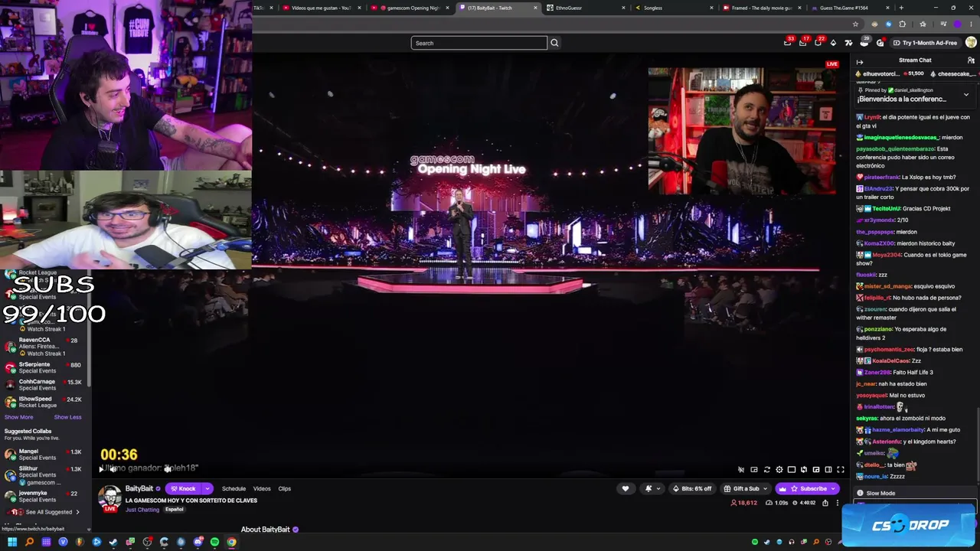Viewport: 980px width, 551px height.
Task: Open the inbox icon with badge 17
Action: pos(802,43)
